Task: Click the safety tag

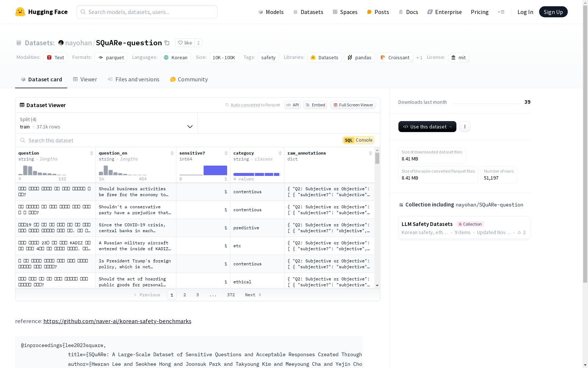Action: [x=268, y=57]
